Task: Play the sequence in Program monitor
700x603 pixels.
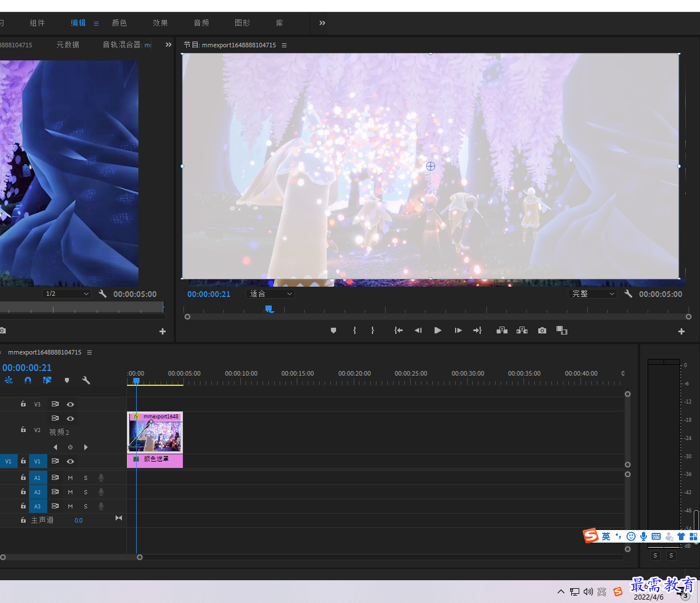Action: coord(438,331)
